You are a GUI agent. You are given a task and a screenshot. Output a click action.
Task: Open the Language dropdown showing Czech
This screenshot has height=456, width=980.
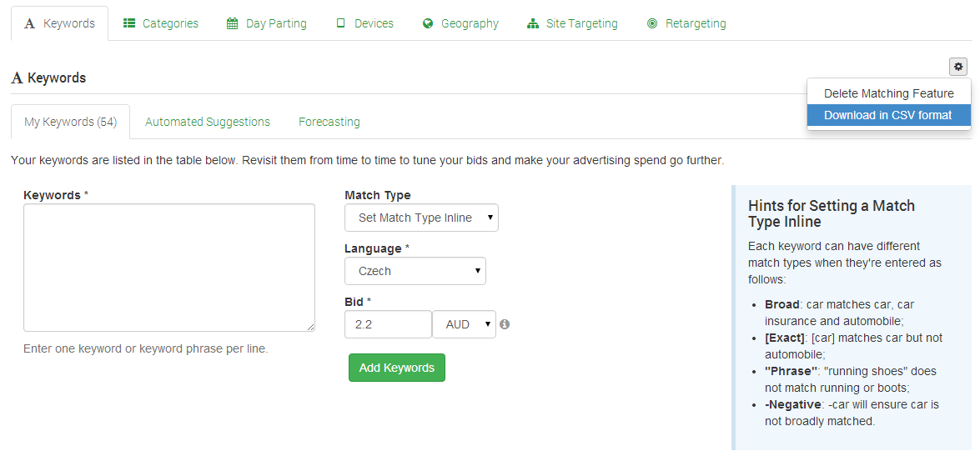point(415,271)
